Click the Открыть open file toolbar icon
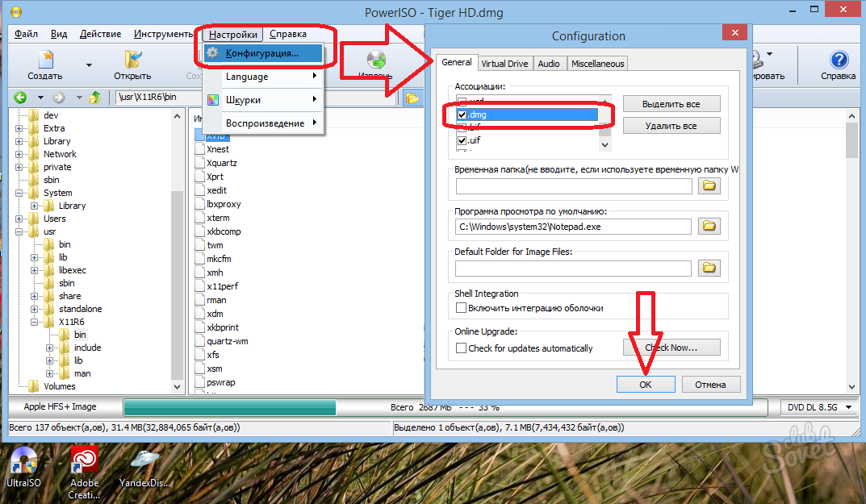Screen dimensions: 866x504 132,59
